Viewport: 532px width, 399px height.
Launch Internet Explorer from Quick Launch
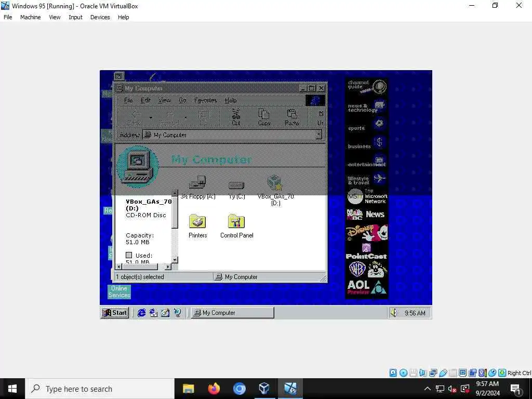(141, 312)
